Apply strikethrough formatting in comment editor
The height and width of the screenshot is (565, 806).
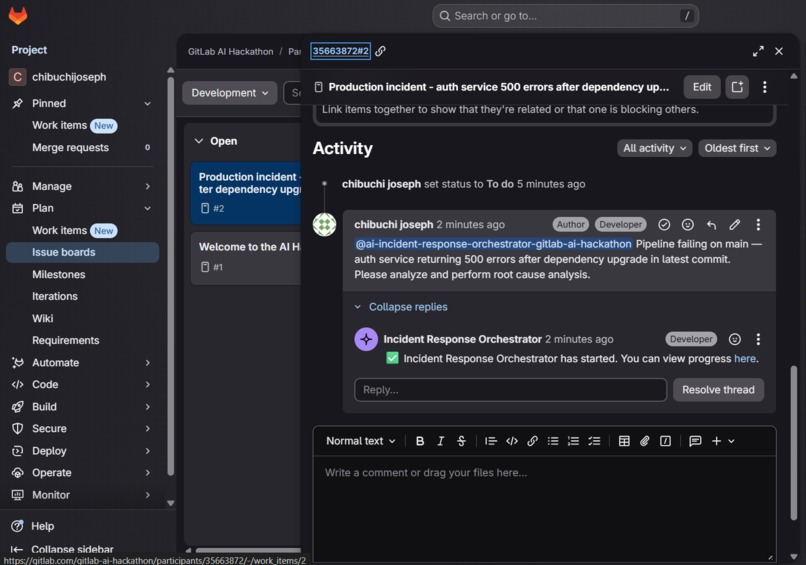461,441
